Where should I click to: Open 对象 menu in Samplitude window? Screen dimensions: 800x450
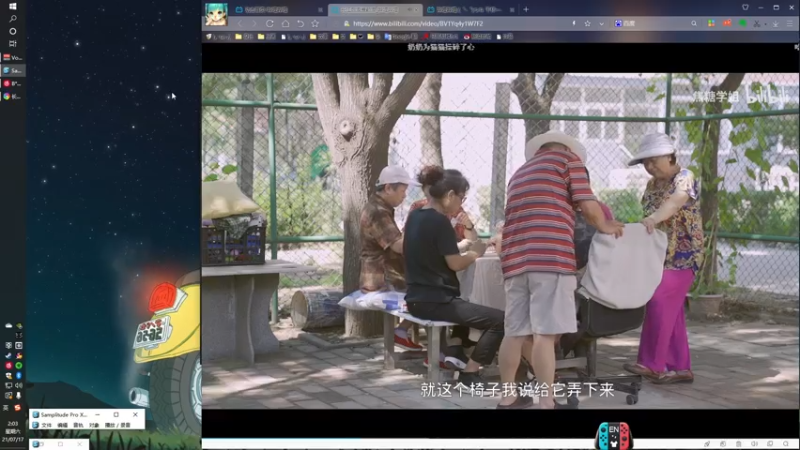94,425
